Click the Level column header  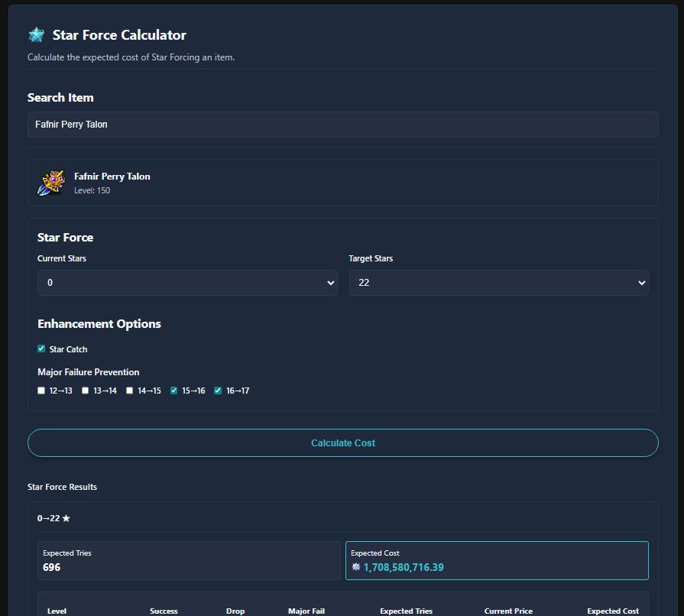(57, 611)
